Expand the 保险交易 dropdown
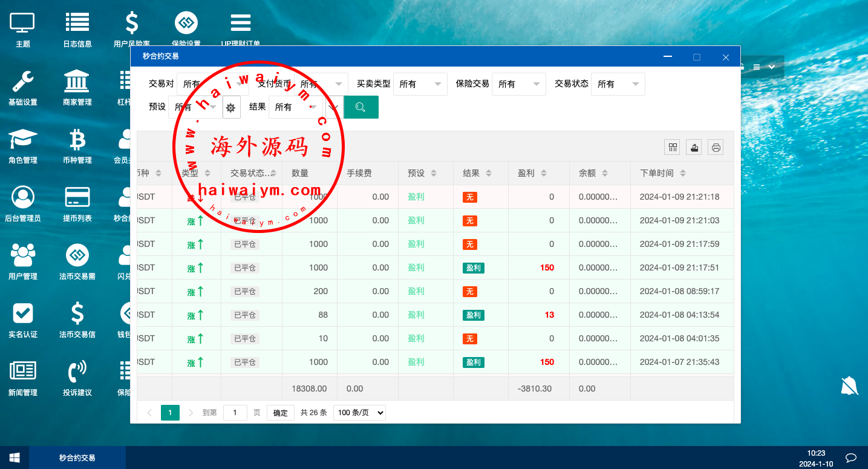 point(518,84)
